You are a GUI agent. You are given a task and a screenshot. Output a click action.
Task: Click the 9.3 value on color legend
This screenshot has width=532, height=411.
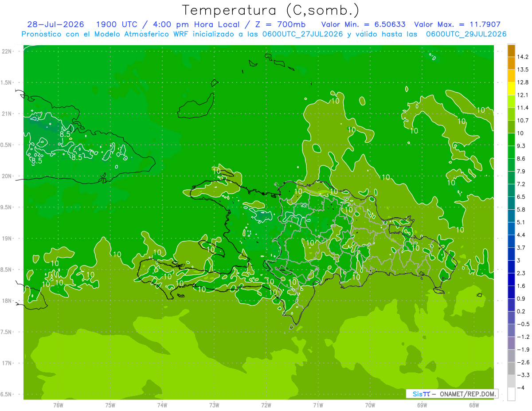tap(522, 146)
